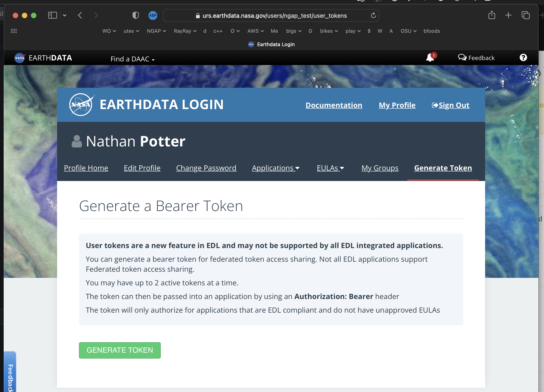Select the Profile Home tab

[86, 168]
